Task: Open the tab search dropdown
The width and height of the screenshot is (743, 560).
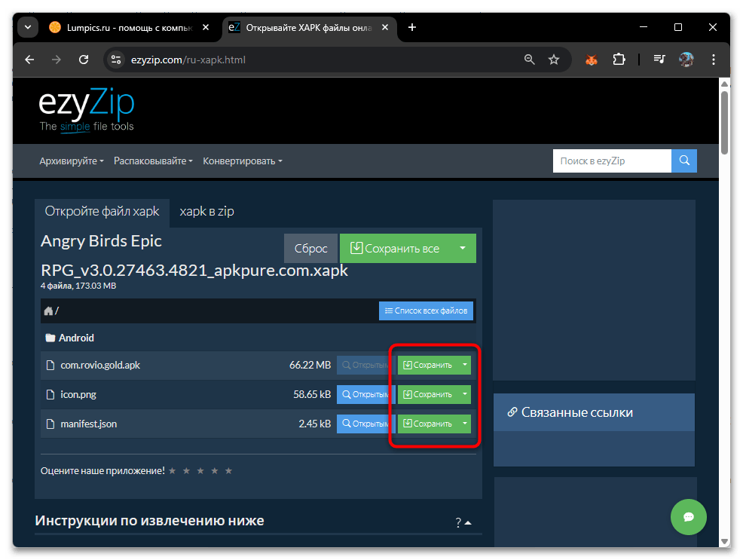Action: (x=28, y=27)
